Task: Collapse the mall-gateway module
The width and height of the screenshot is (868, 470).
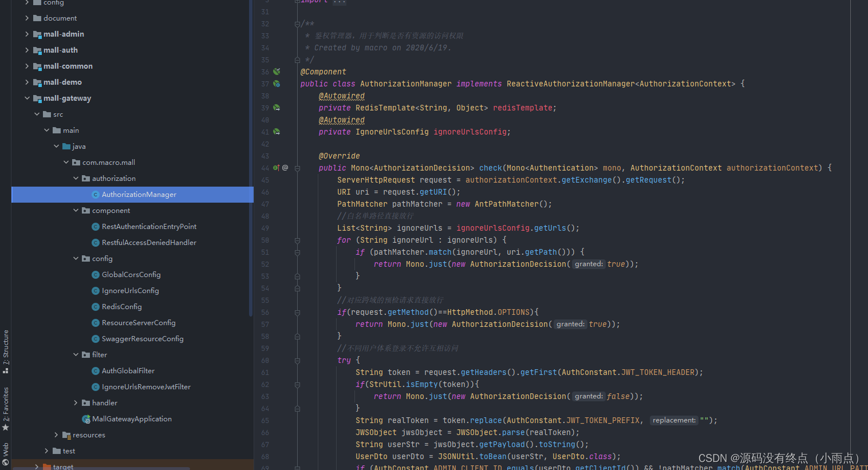Action: tap(27, 98)
